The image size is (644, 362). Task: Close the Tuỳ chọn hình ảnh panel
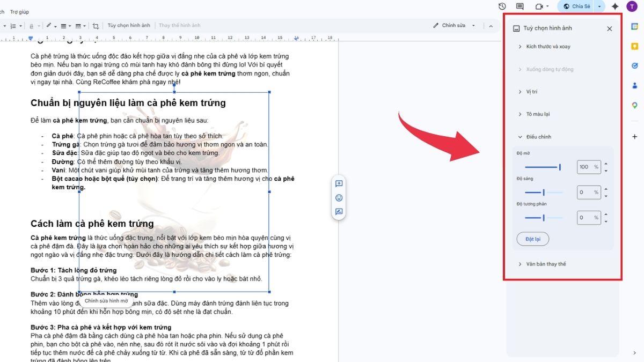[609, 29]
